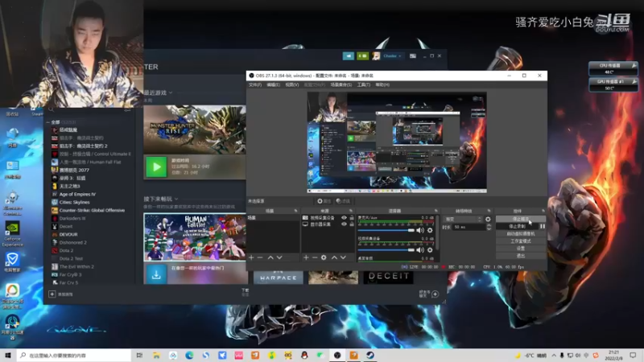Click Steam add game plus icon
644x362 pixels.
click(x=52, y=294)
